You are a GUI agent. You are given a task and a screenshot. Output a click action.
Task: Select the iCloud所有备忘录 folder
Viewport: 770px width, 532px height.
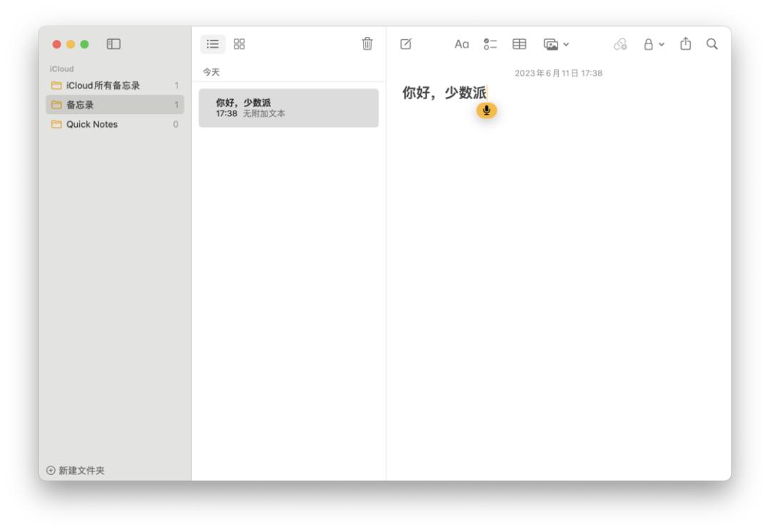(x=115, y=86)
